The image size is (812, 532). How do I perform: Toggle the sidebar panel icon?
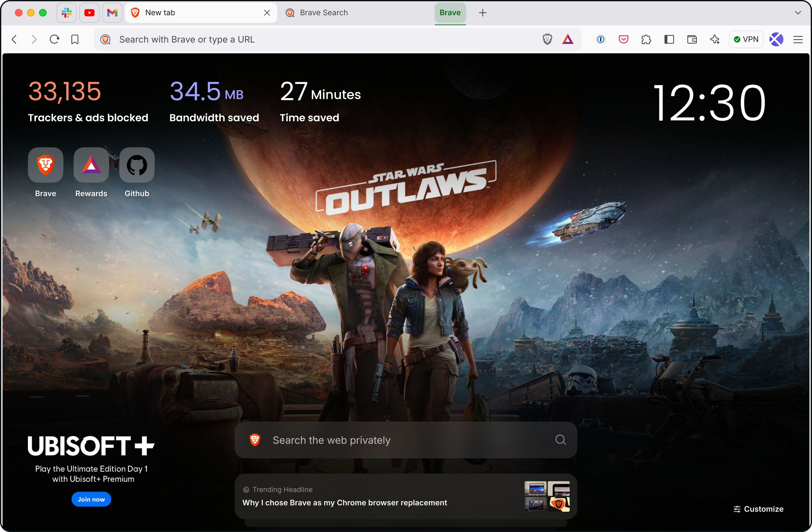(x=669, y=39)
